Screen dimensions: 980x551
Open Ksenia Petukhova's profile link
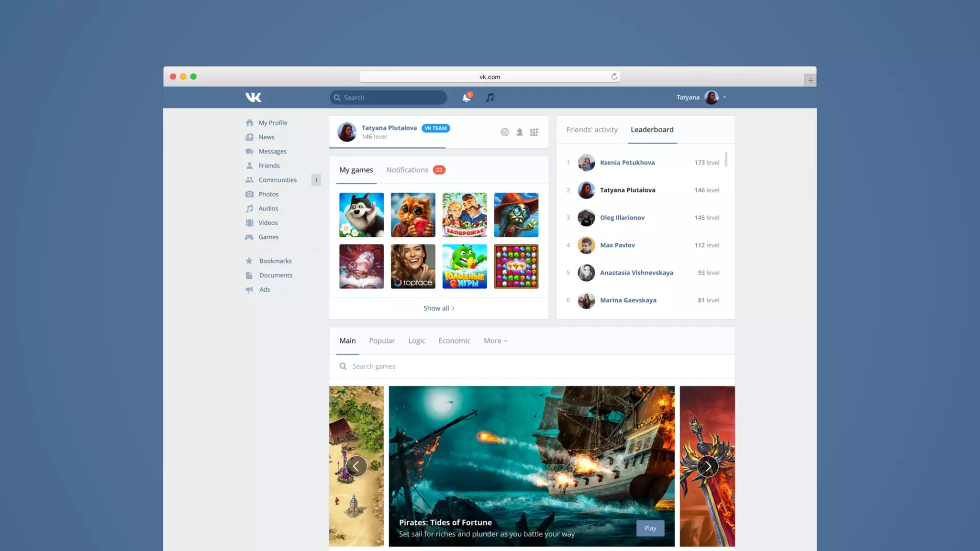point(627,163)
